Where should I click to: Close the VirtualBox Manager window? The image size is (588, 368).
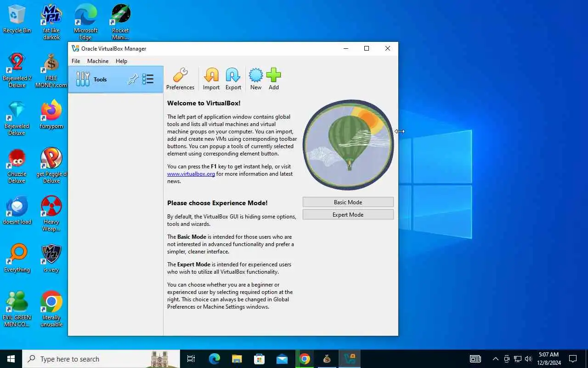[x=388, y=48]
